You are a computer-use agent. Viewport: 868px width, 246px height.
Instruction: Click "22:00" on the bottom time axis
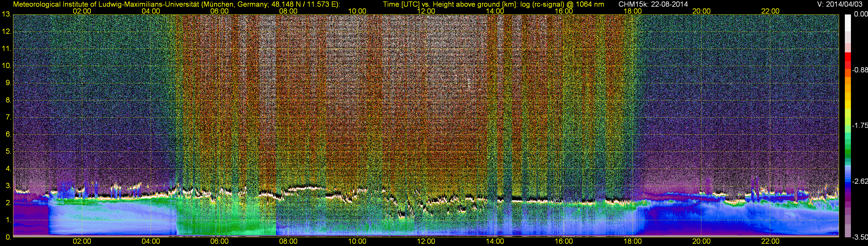[x=770, y=241]
